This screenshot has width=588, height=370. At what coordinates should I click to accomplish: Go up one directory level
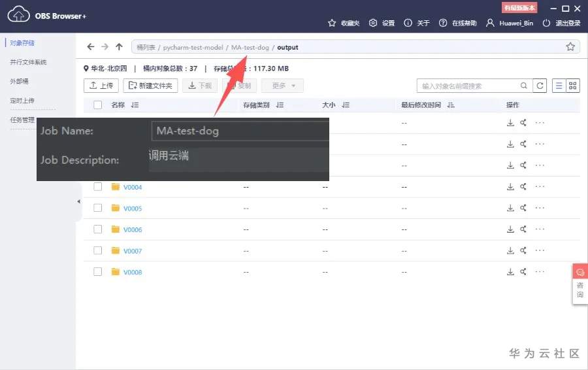point(120,47)
